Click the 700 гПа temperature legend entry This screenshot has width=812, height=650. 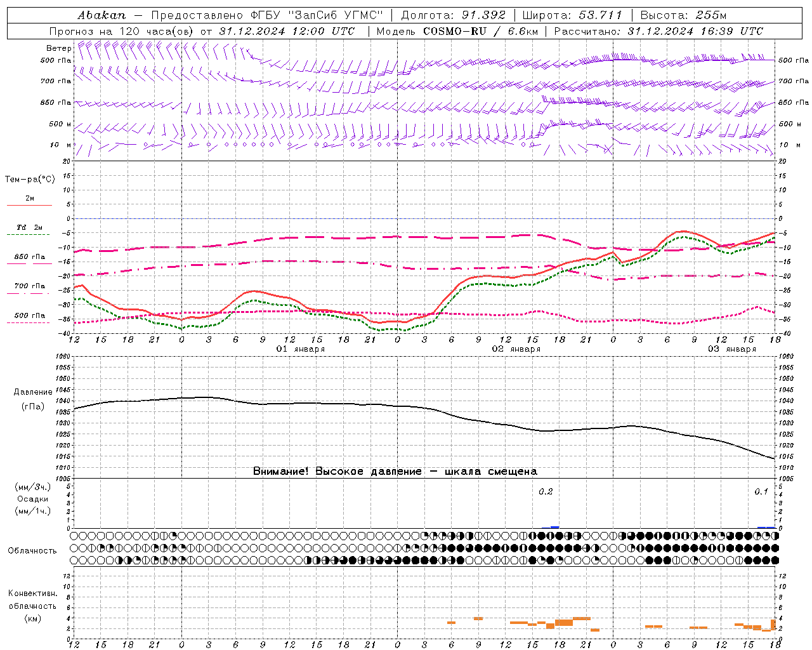click(29, 286)
